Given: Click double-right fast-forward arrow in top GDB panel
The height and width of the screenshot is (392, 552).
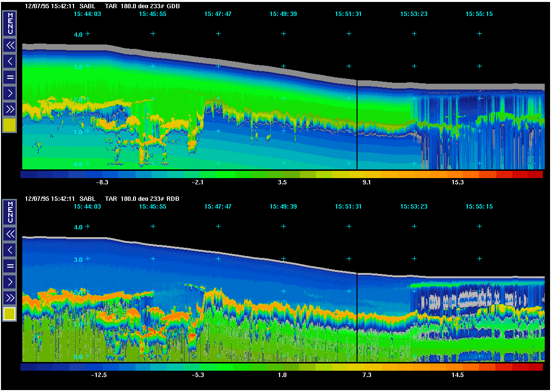Looking at the screenshot, I should pyautogui.click(x=10, y=109).
